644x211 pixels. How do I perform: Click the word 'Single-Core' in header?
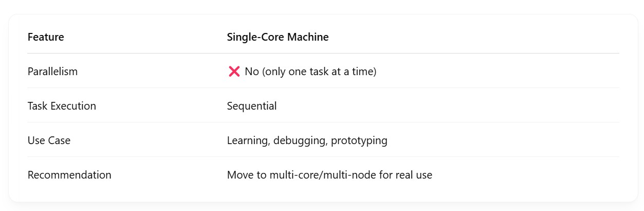(x=257, y=37)
